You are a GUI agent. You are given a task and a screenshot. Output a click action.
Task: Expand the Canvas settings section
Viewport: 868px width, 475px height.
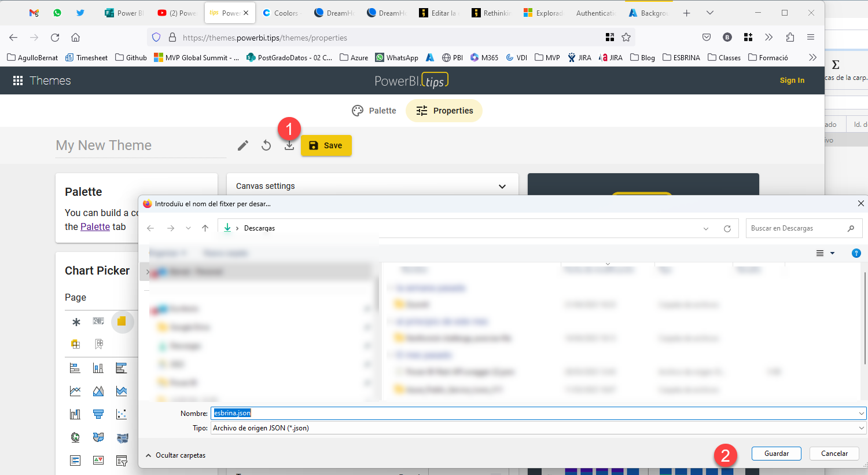502,187
